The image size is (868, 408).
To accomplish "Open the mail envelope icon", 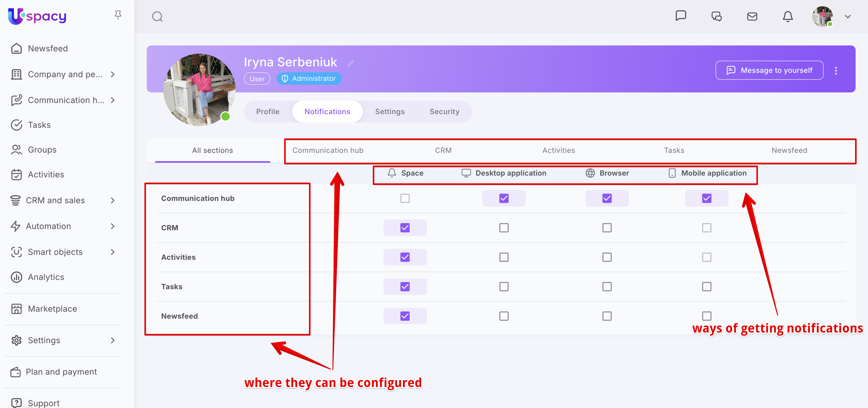I will click(x=752, y=17).
